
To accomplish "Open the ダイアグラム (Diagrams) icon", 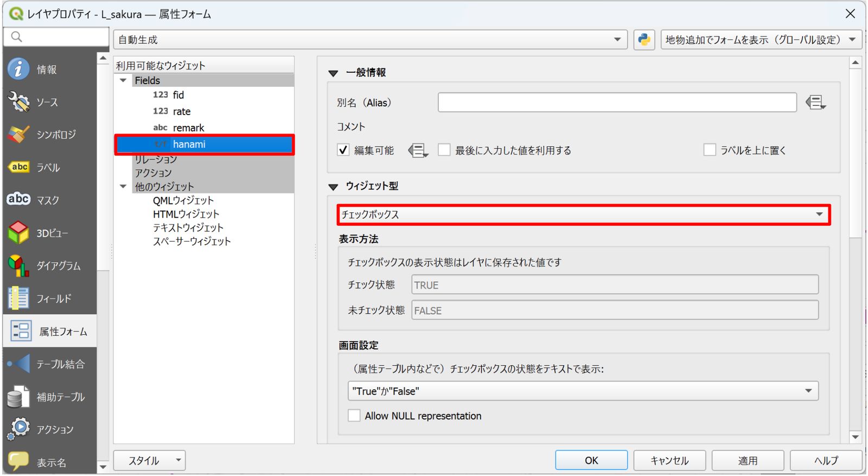I will pos(18,265).
